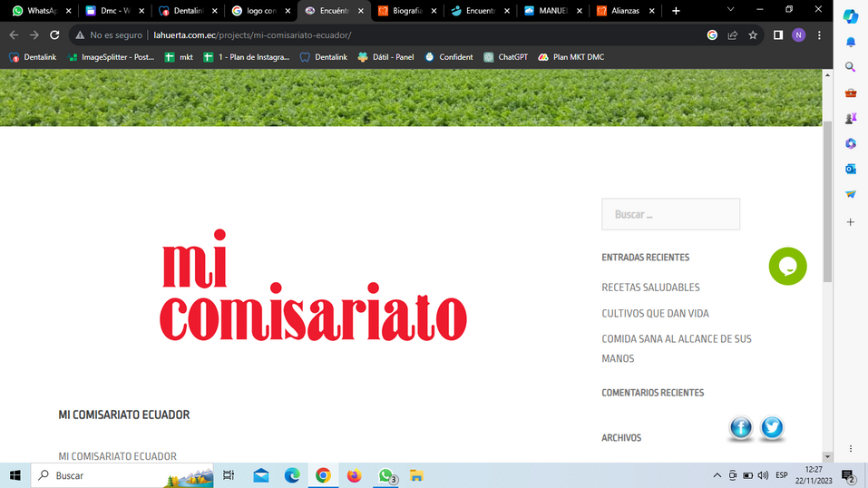
Task: Open the CULTIVOS QUE DAN VIDA link
Action: click(655, 313)
